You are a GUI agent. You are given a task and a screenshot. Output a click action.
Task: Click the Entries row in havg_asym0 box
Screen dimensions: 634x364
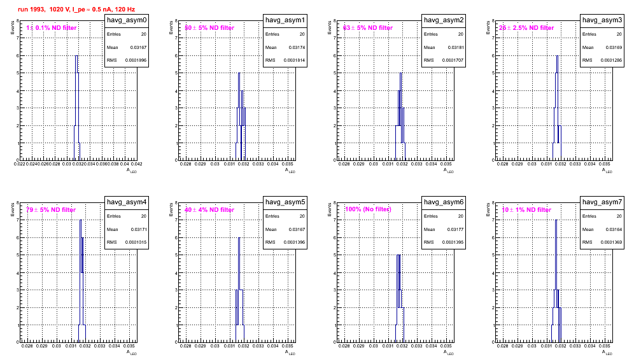point(127,34)
